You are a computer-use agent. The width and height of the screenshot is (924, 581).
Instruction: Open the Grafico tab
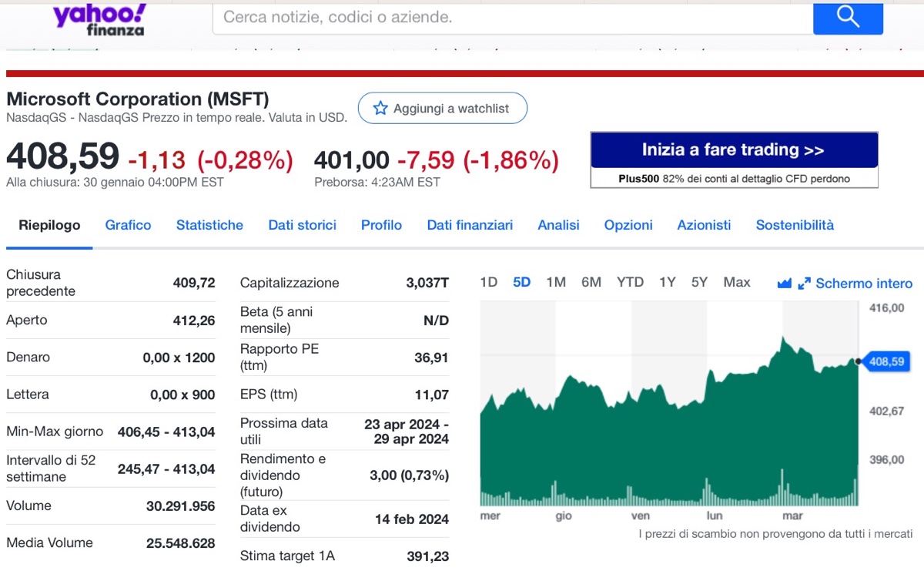click(x=128, y=225)
